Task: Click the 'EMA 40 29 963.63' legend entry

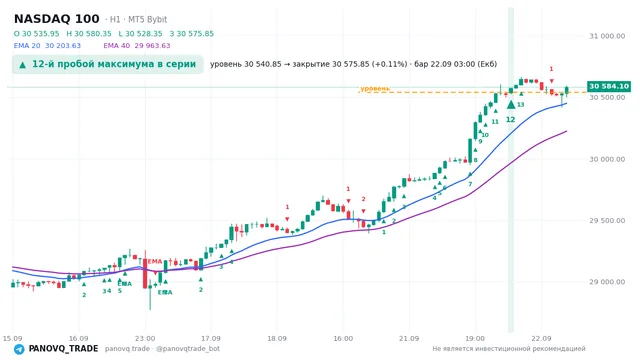Action: tap(137, 46)
